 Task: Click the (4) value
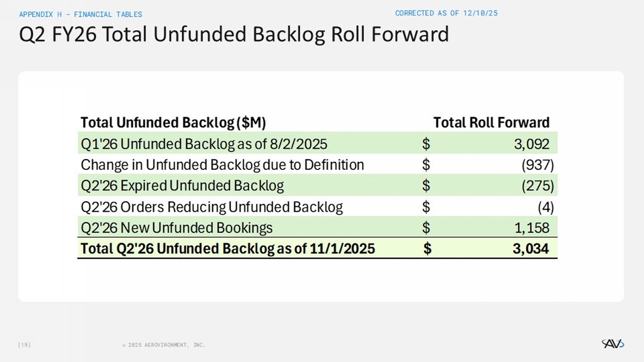pyautogui.click(x=545, y=207)
